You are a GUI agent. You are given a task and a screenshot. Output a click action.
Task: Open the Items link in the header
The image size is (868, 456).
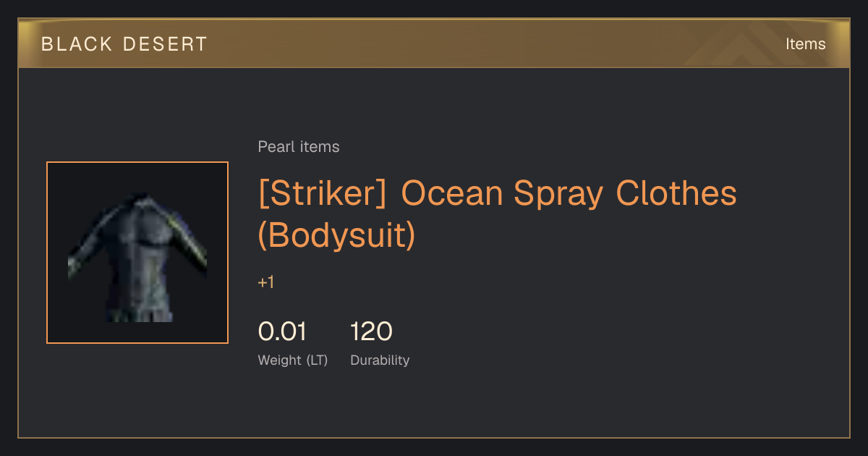coord(805,44)
